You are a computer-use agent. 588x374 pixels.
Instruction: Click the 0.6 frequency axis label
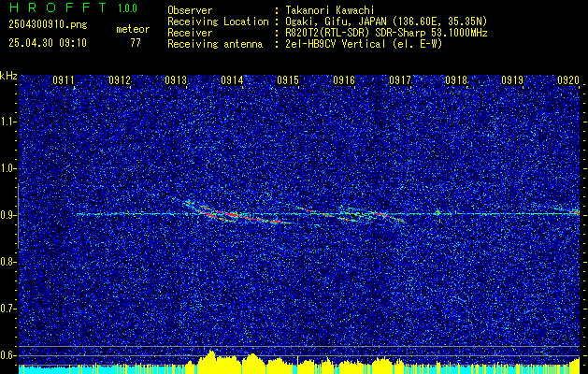coord(7,355)
